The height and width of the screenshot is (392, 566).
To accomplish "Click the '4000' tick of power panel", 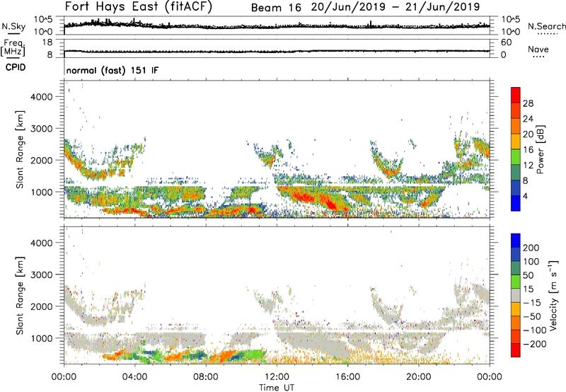I will coord(41,97).
